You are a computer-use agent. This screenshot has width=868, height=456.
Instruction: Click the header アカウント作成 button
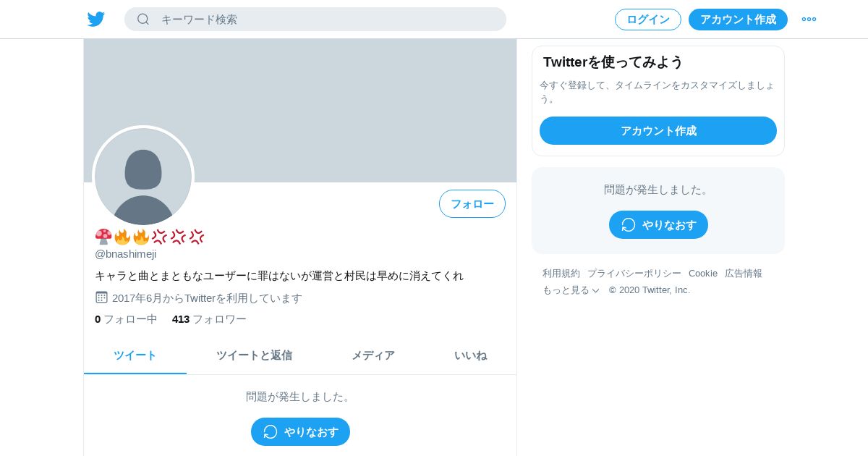[738, 20]
